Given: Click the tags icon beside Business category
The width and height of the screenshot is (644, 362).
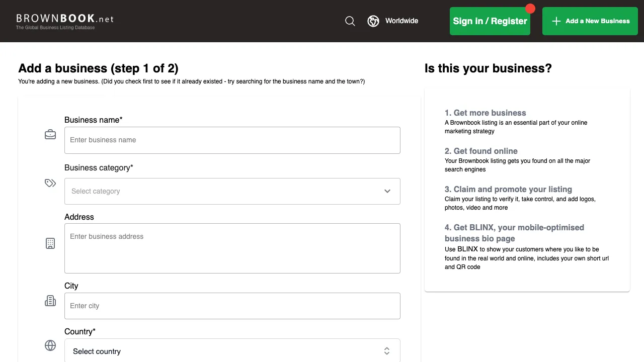Looking at the screenshot, I should pyautogui.click(x=50, y=183).
